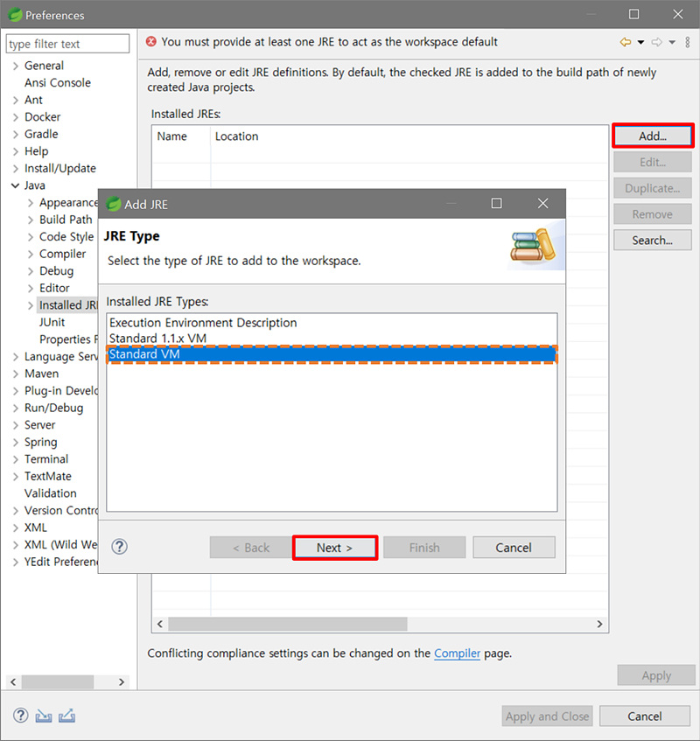Select Terminal in the preferences tree
Screen dimensions: 700x741
tap(46, 459)
